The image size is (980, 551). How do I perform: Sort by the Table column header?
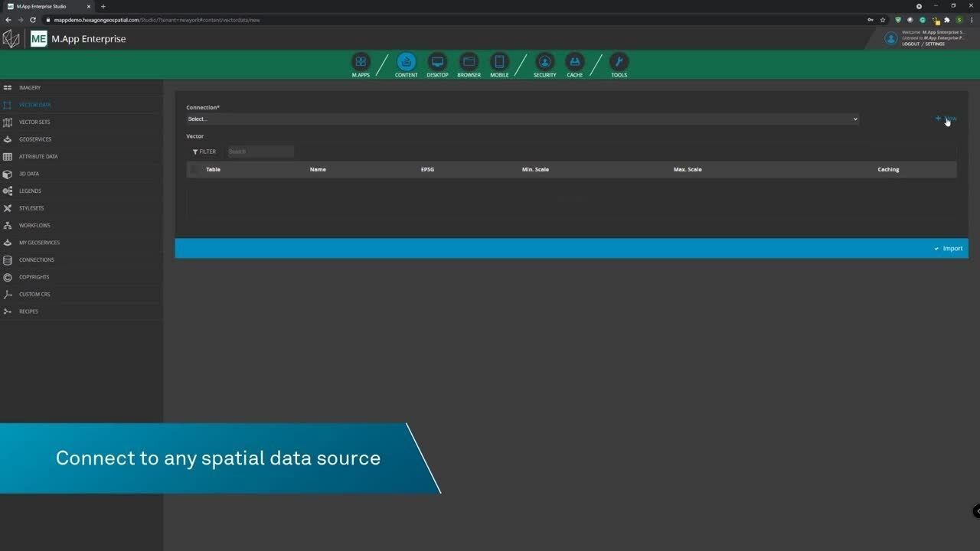tap(213, 169)
